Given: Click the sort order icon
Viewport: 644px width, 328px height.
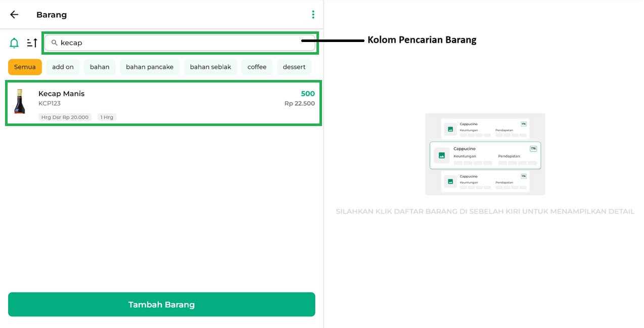Looking at the screenshot, I should point(32,43).
